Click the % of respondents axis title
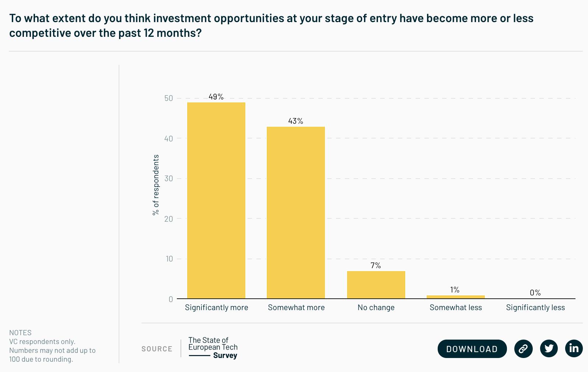 pyautogui.click(x=156, y=185)
